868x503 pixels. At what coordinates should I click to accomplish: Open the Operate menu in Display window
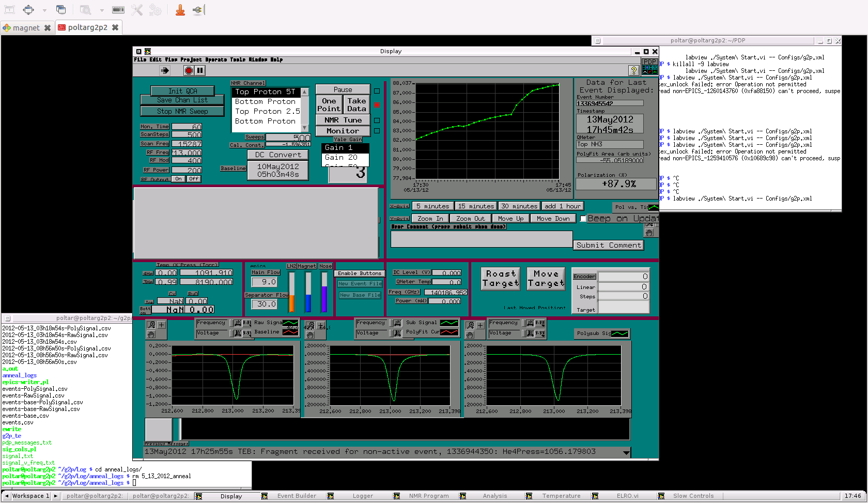pos(216,60)
